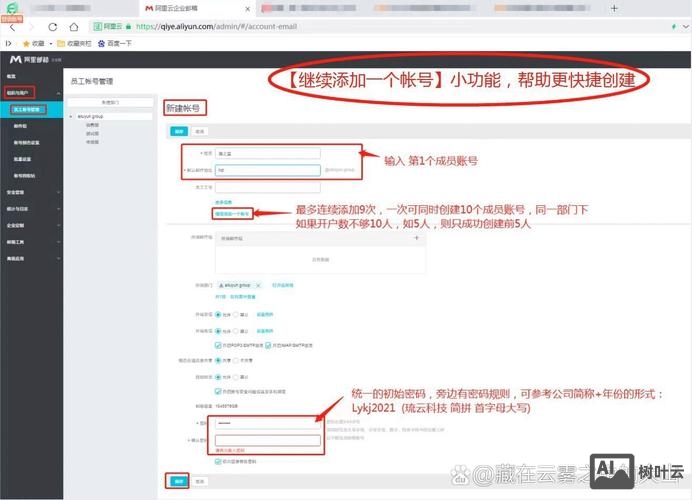
Task: Click the browser back arrow
Action: pos(12,27)
